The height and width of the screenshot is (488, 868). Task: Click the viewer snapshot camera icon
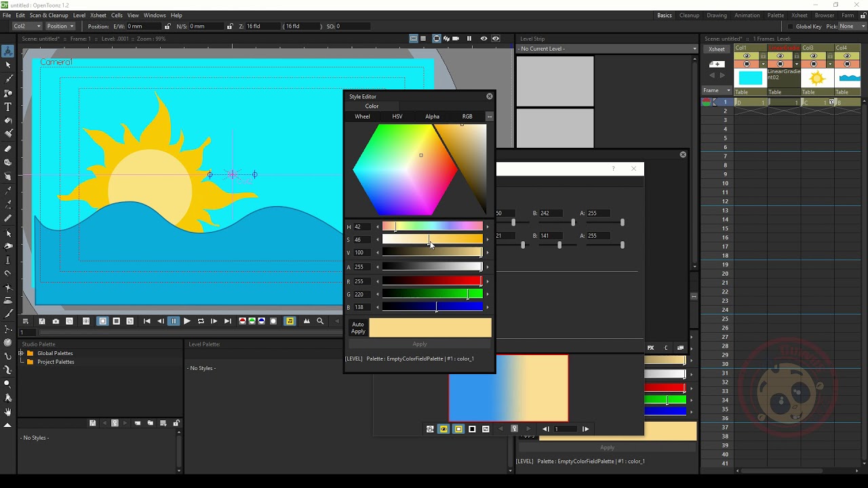click(56, 321)
